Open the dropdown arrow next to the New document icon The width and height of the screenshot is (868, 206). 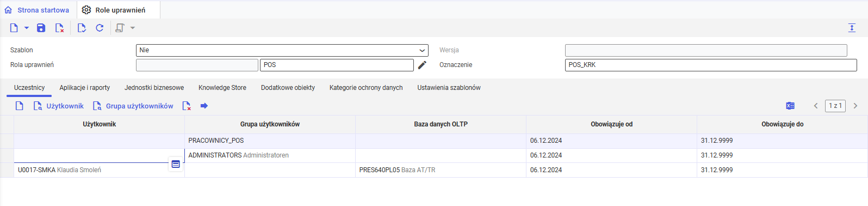pyautogui.click(x=27, y=28)
